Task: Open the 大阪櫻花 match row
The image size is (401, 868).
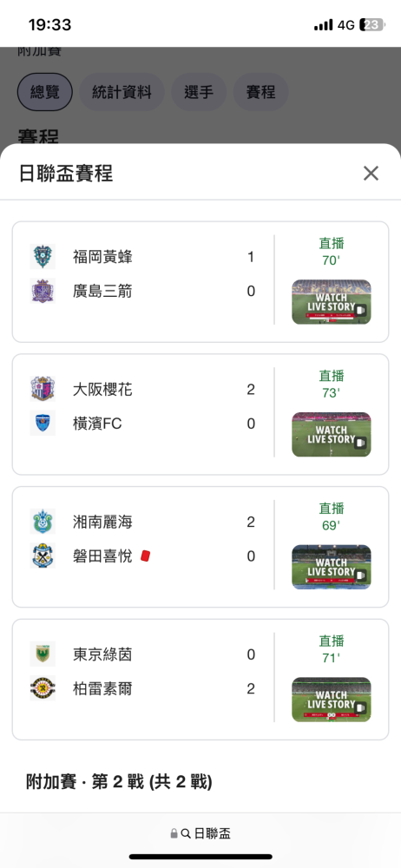Action: 200,414
